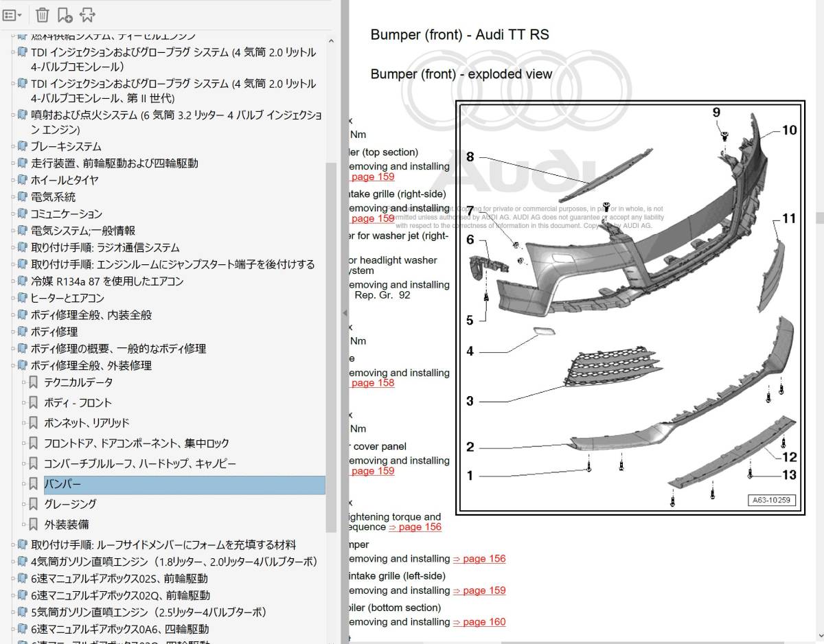
Task: Click the delete bookmark trash icon
Action: pyautogui.click(x=42, y=14)
